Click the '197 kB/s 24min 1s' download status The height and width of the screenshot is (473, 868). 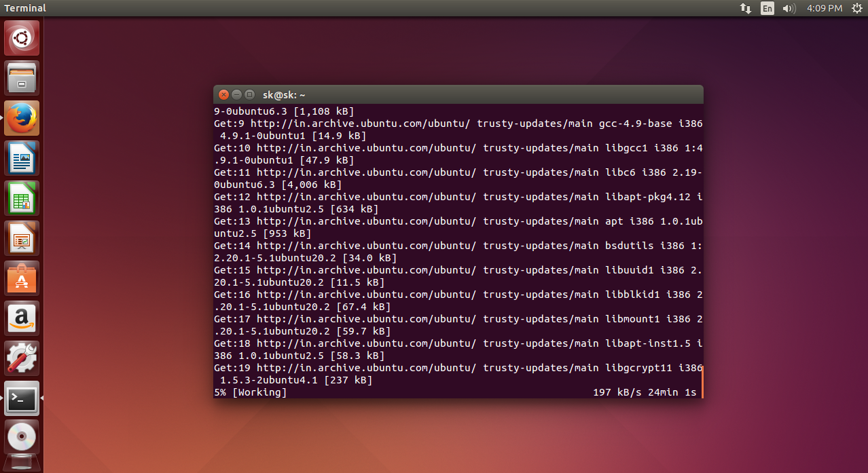coord(645,392)
